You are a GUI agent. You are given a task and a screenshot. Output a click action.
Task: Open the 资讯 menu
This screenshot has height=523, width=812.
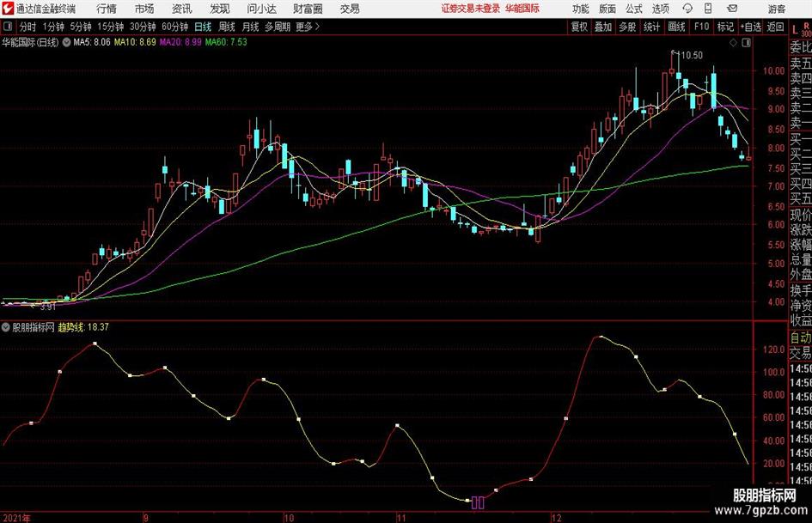(x=182, y=9)
